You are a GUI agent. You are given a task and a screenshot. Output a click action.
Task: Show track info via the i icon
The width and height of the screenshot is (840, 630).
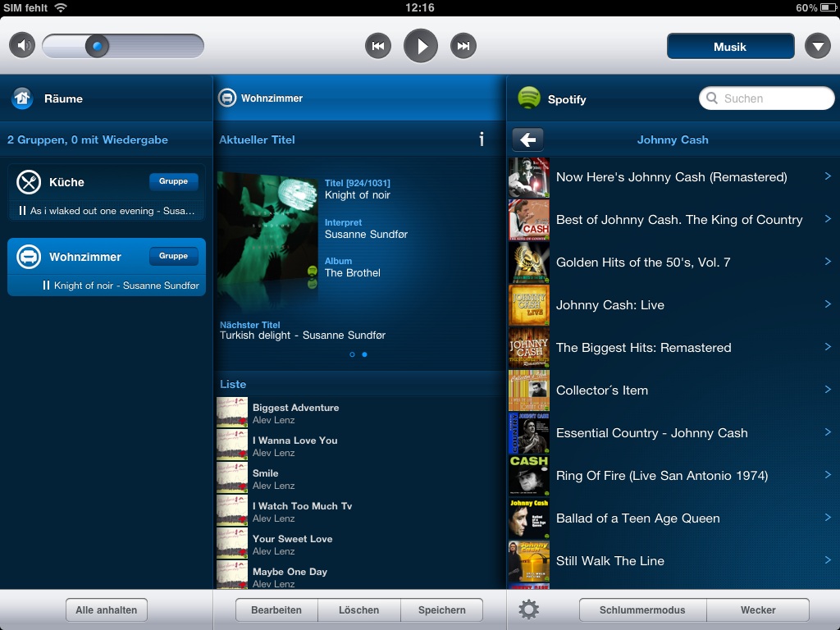(x=482, y=139)
